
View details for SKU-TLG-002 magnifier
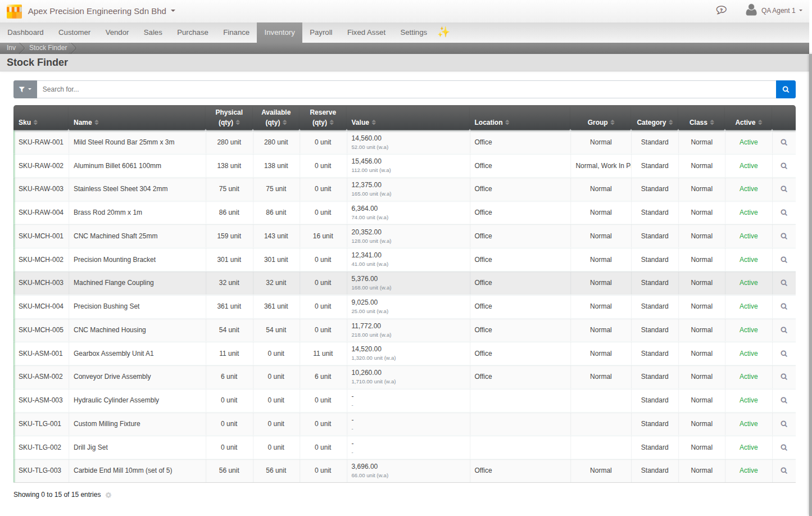[x=784, y=447]
